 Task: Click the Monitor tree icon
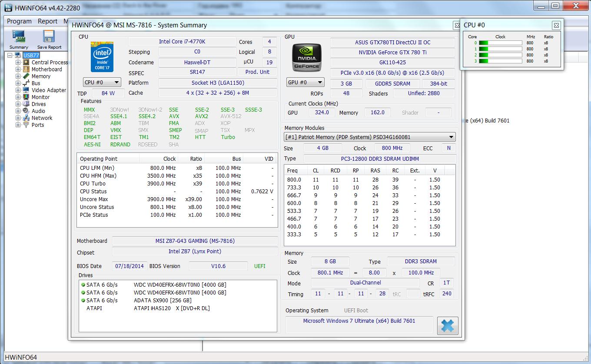[26, 97]
